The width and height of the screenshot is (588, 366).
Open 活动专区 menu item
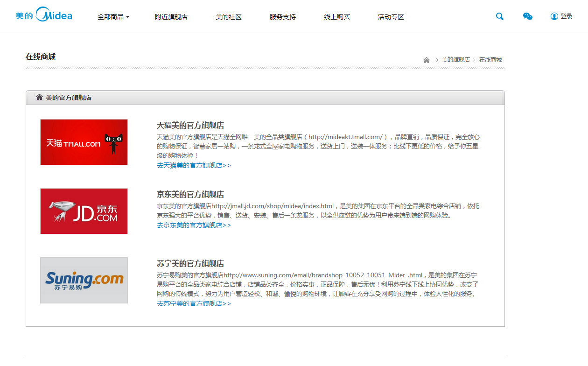point(391,17)
